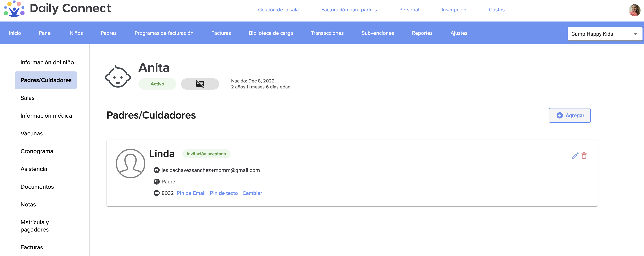Image resolution: width=644 pixels, height=256 pixels.
Task: Open Matrícula y pagadores sidebar item
Action: pyautogui.click(x=35, y=226)
